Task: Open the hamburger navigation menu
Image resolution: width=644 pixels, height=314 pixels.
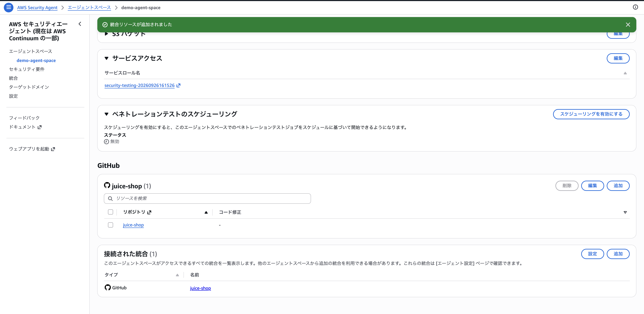Action: click(9, 7)
